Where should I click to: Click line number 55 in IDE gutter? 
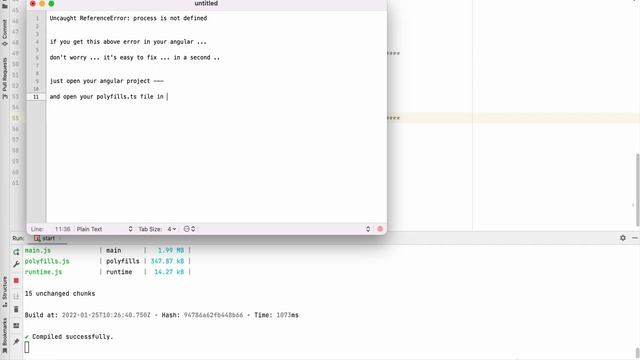point(16,118)
